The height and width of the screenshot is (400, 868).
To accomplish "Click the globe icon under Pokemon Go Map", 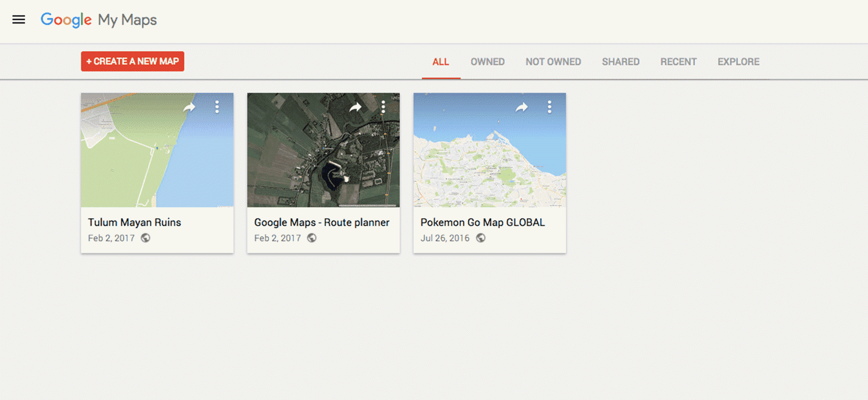I will point(481,238).
